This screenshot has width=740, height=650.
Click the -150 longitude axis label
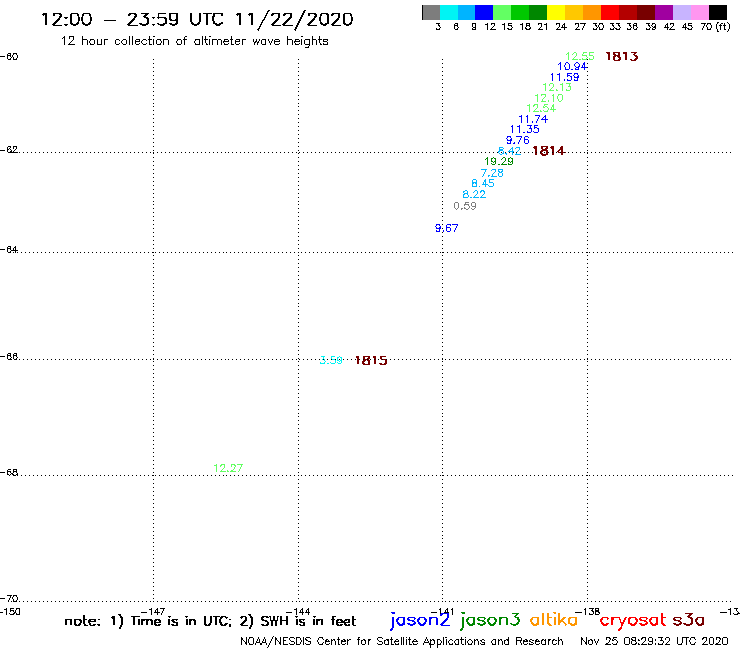[x=10, y=612]
